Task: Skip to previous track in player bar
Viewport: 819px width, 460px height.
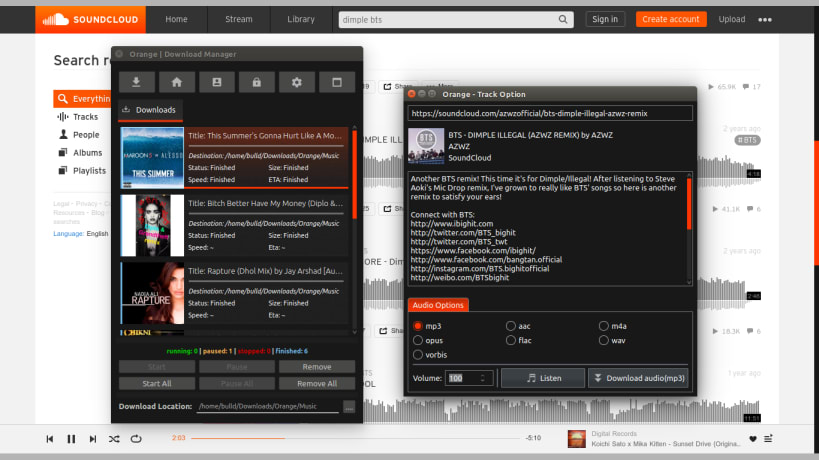Action: click(50, 439)
